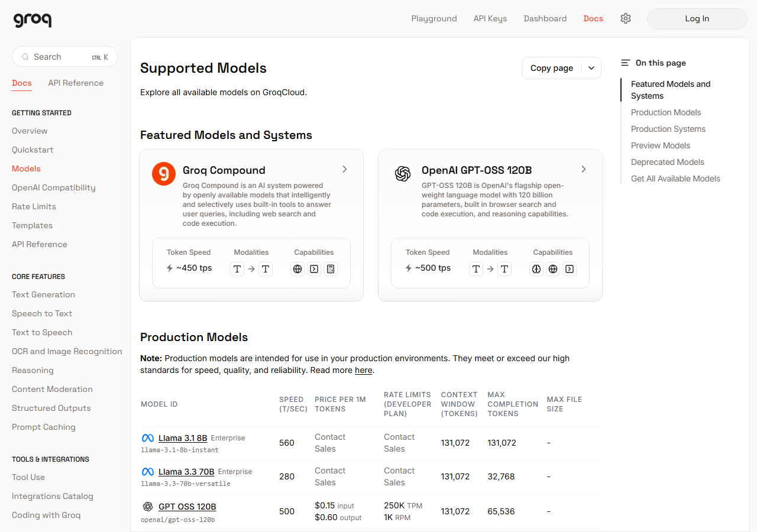Jump to Featured Models and Systems section
757x532 pixels.
tap(671, 90)
